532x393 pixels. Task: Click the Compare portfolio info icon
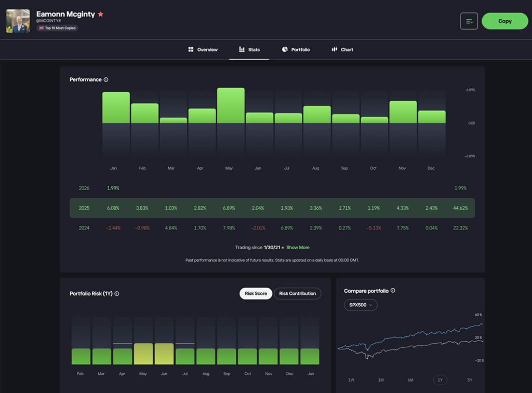point(393,291)
